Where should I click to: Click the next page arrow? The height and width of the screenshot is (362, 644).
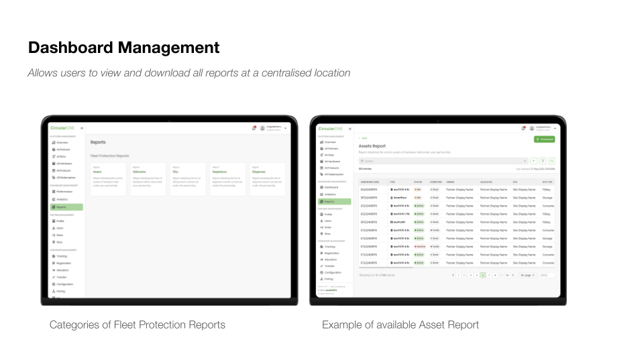(x=513, y=275)
